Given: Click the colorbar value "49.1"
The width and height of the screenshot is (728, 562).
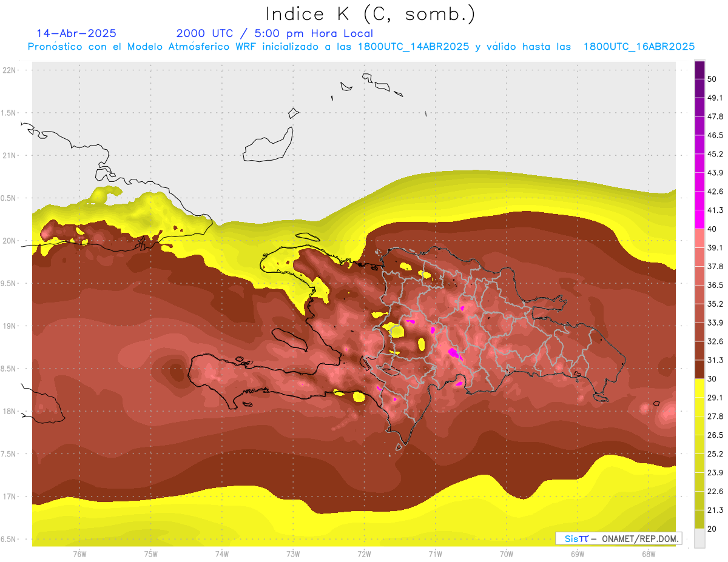Looking at the screenshot, I should pos(715,98).
